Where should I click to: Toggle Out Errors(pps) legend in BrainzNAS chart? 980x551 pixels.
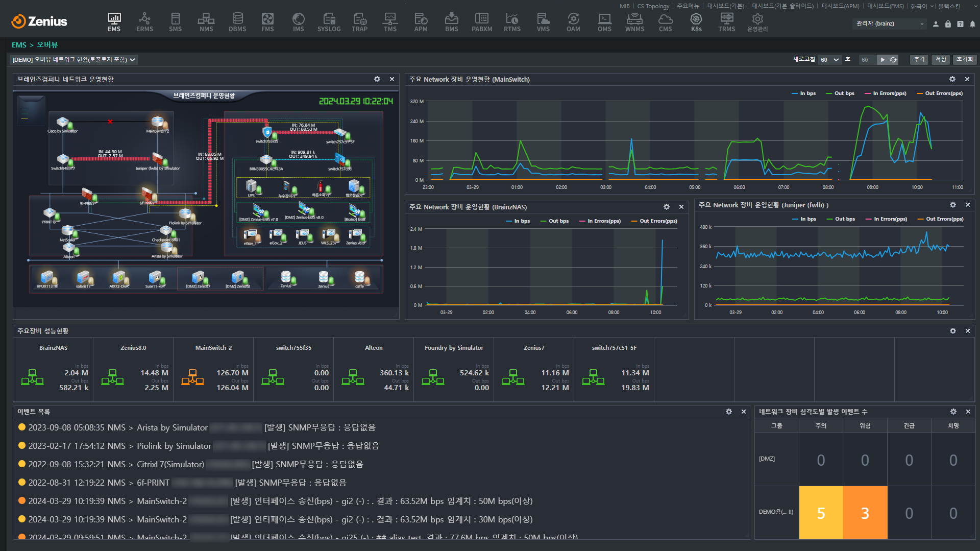pyautogui.click(x=654, y=221)
